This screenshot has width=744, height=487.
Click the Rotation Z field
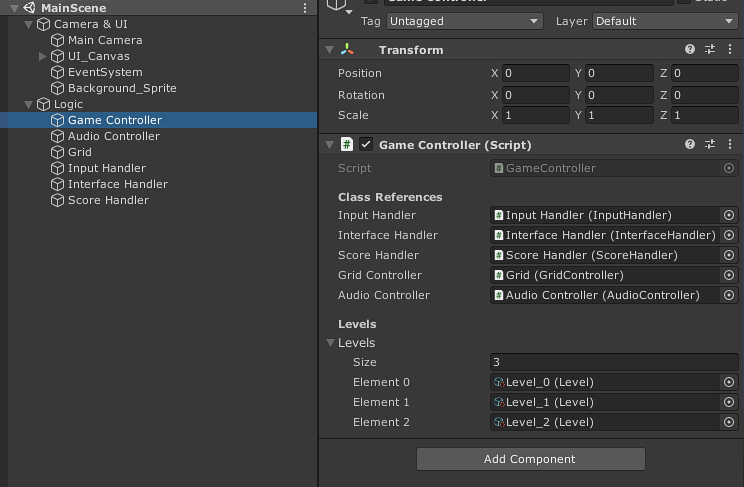(705, 95)
